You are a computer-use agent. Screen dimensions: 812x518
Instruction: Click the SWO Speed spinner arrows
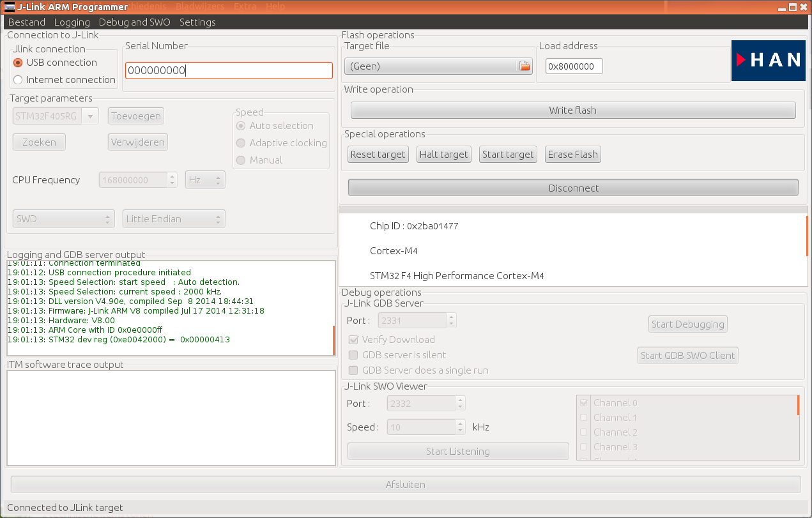click(460, 427)
